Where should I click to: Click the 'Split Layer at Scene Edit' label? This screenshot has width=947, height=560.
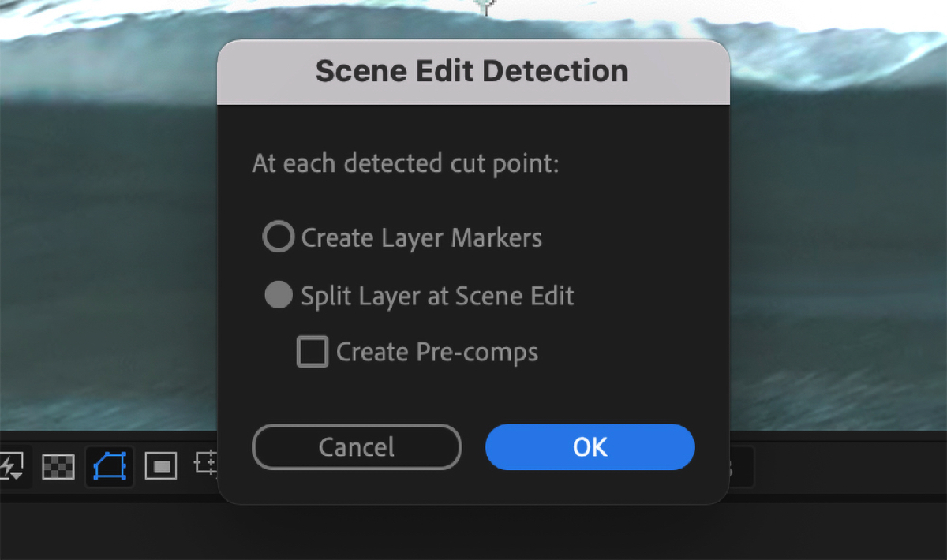[437, 297]
